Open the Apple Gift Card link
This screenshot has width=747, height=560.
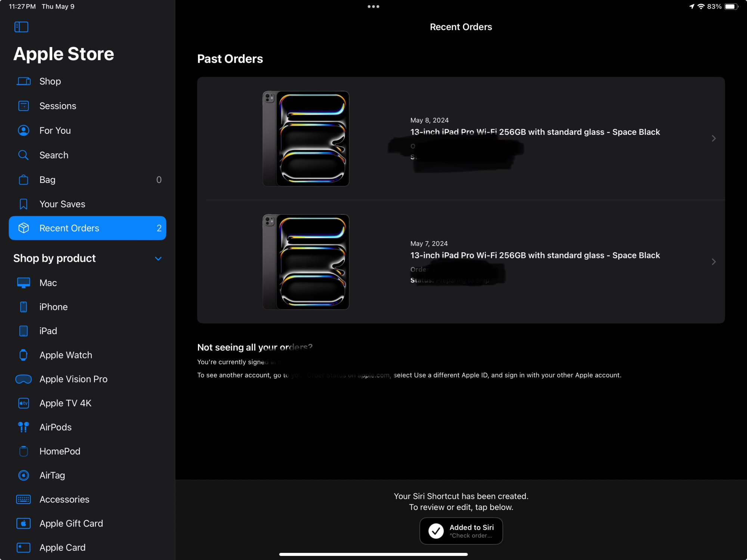pyautogui.click(x=71, y=523)
